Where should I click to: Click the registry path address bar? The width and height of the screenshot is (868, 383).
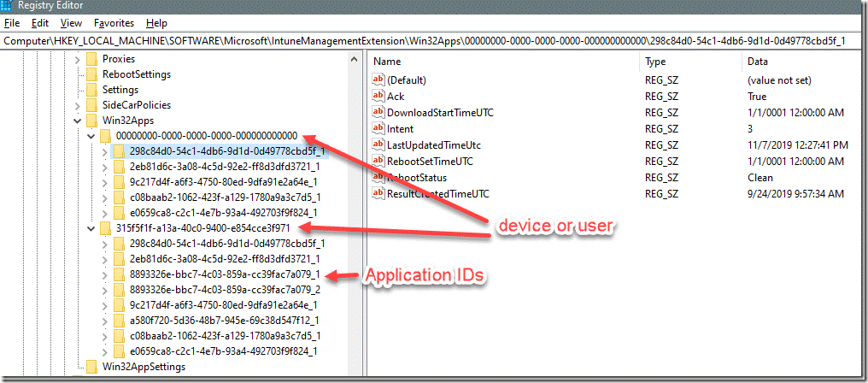[x=427, y=40]
